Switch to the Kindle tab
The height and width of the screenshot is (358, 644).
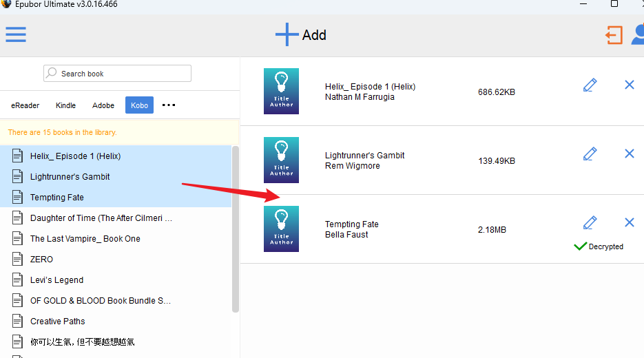point(65,105)
